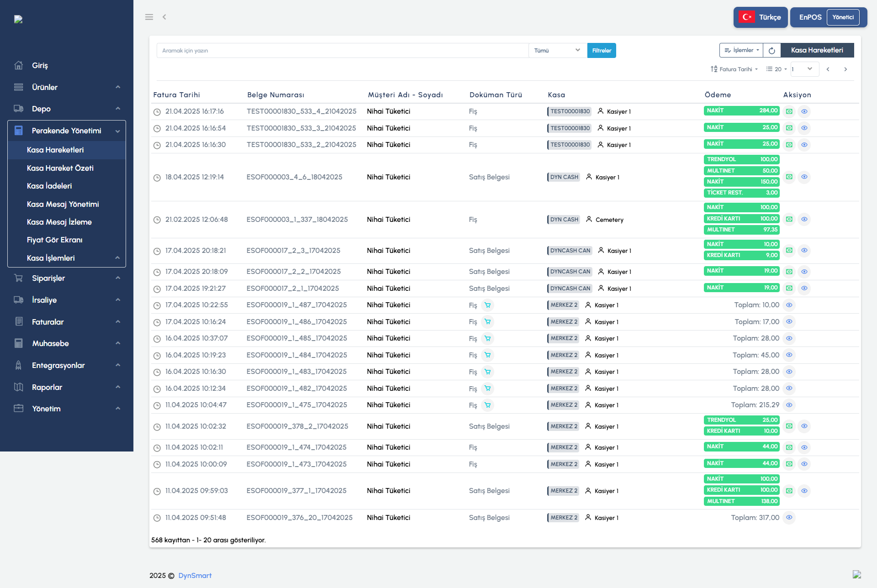Open Fatura Tarihi sort dropdown
Image resolution: width=877 pixels, height=588 pixels.
coord(734,69)
